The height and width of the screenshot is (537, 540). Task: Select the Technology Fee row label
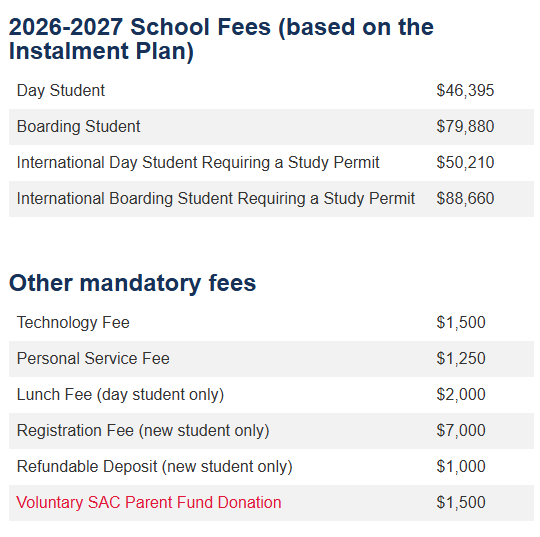tap(73, 323)
